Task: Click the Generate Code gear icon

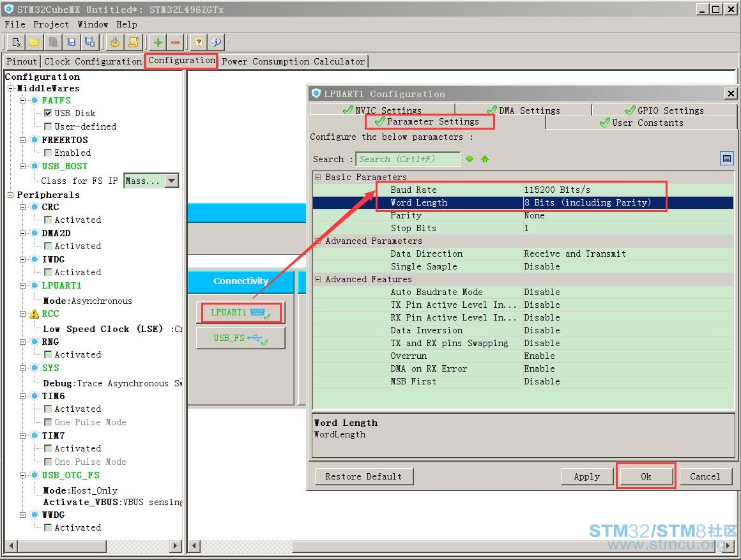Action: click(x=115, y=43)
